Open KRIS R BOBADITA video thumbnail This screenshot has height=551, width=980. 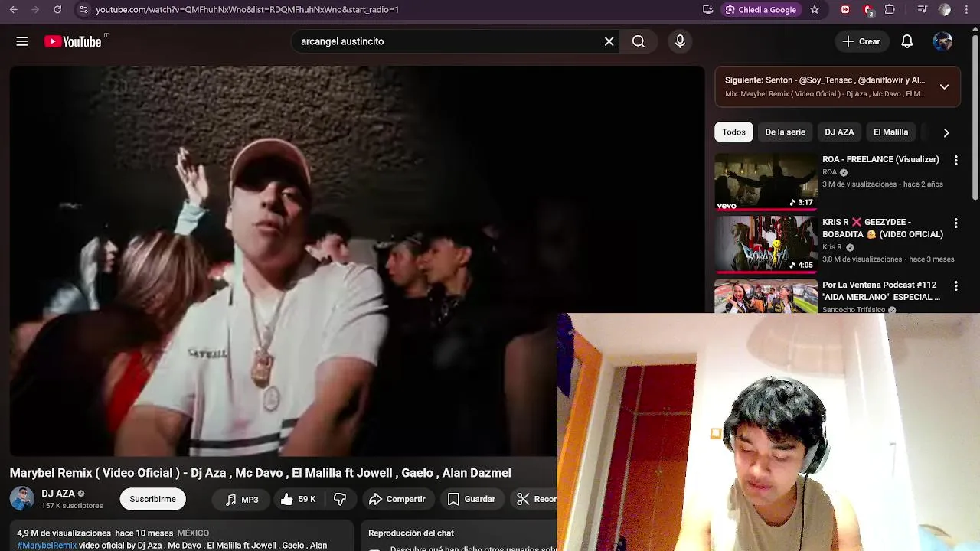[x=766, y=244]
